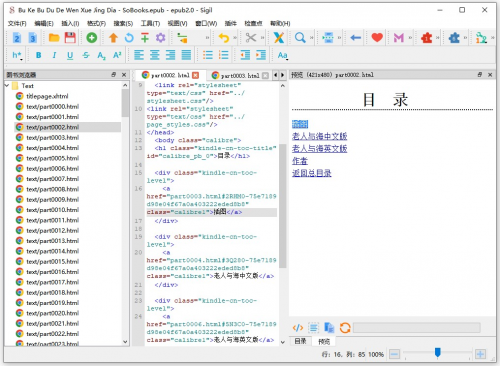Justify text with full-align icon
This screenshot has height=366, width=500.
(x=186, y=55)
